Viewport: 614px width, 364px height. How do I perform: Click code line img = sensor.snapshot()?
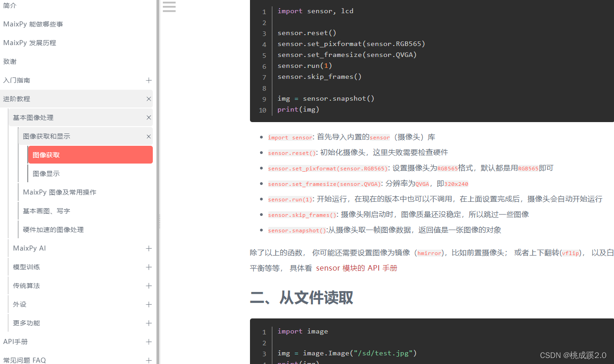[326, 98]
